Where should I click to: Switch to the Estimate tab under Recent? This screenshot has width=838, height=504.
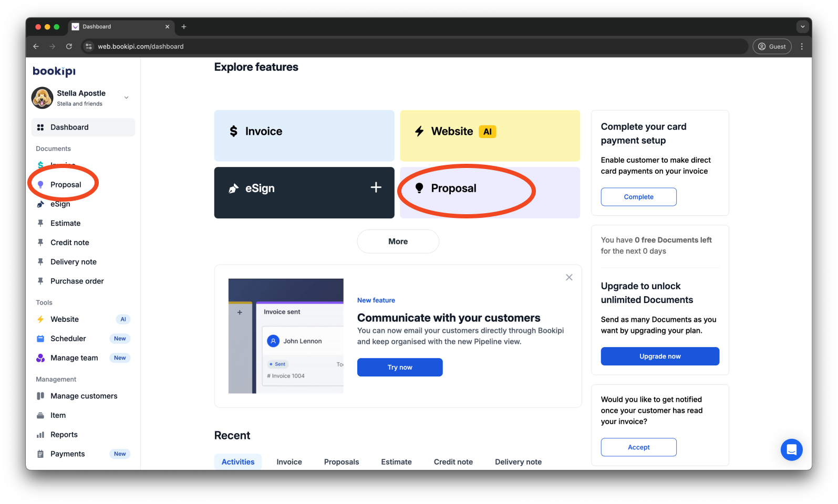(397, 462)
